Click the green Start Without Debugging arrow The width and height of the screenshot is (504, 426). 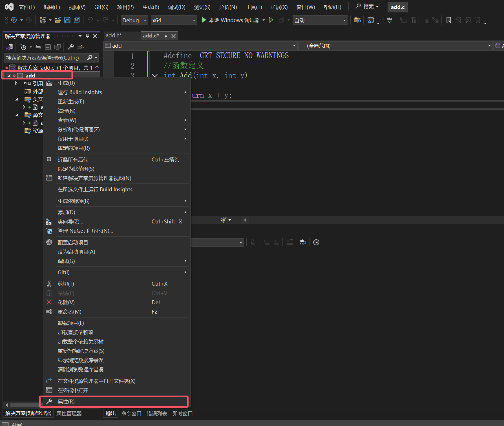point(271,20)
